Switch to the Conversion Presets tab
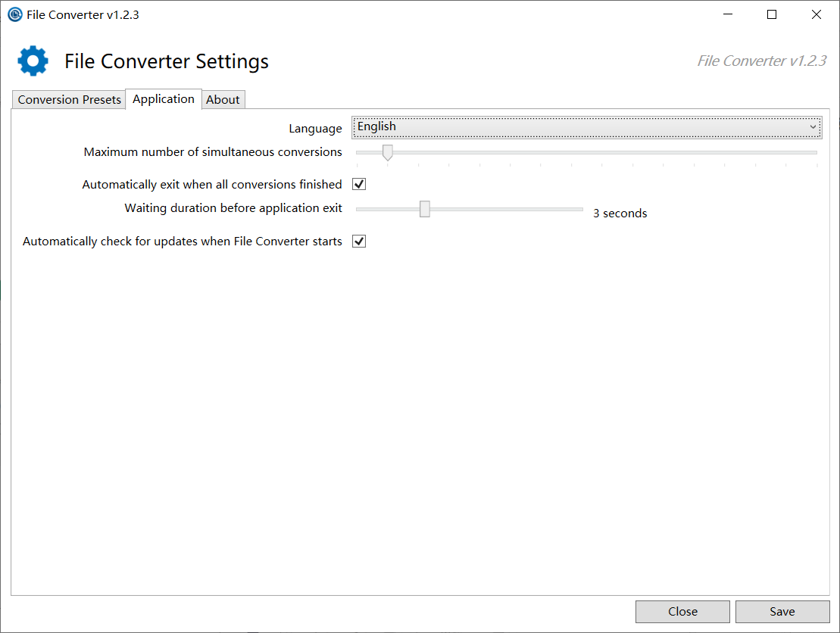 point(68,99)
